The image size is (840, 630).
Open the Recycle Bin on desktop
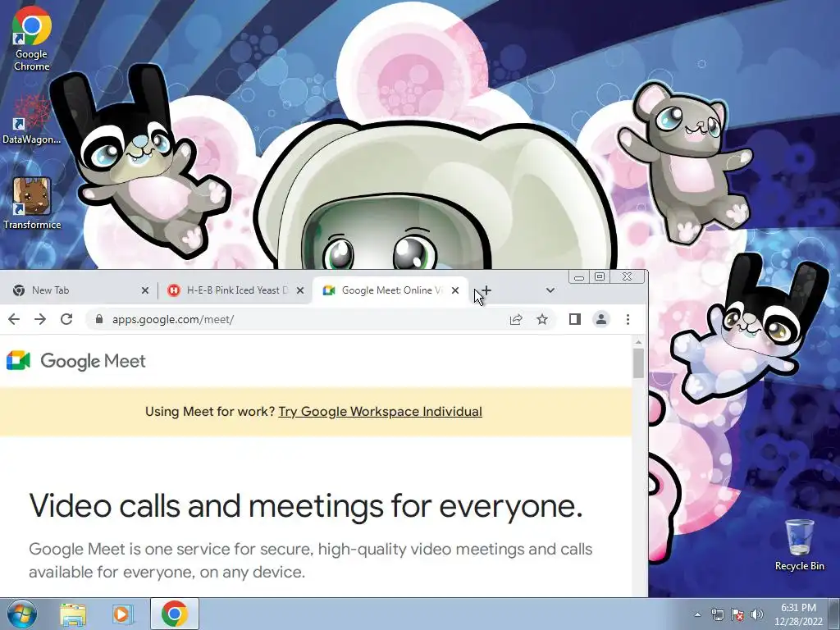click(799, 545)
